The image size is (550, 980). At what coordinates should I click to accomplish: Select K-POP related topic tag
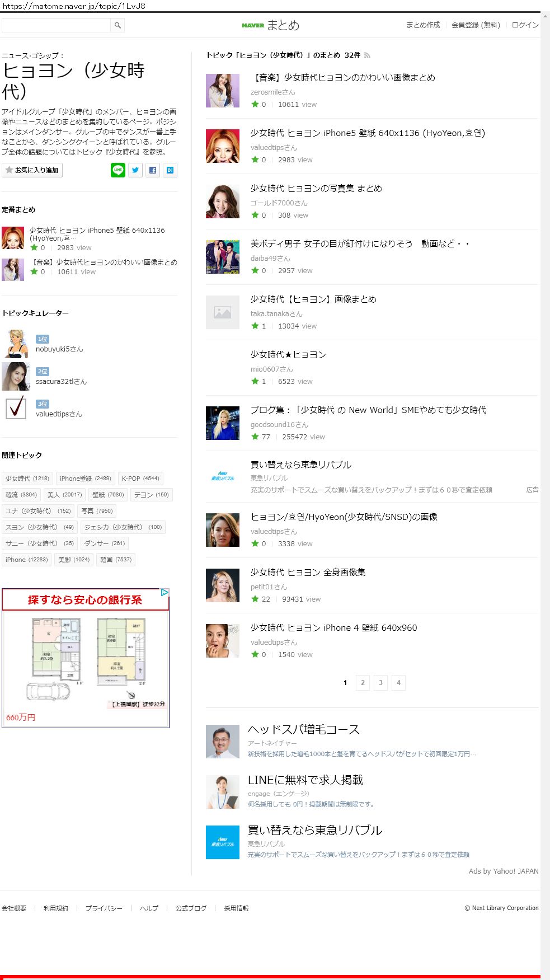click(140, 479)
